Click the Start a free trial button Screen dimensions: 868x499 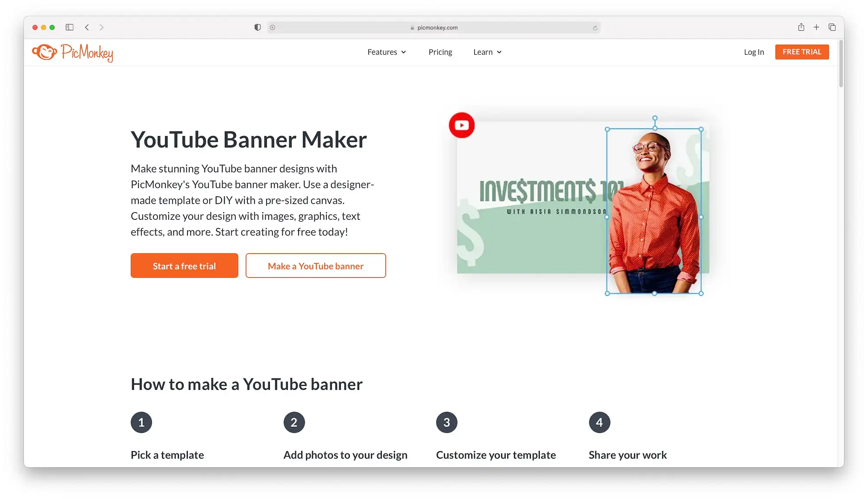(x=184, y=266)
